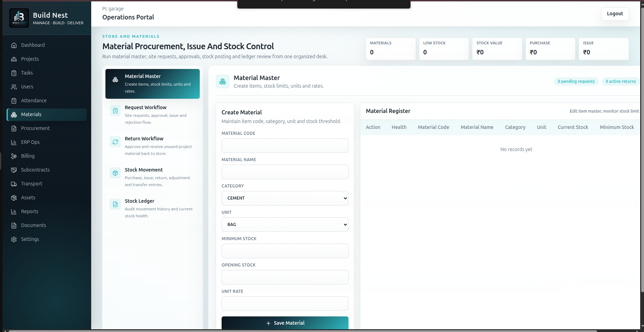644x332 pixels.
Task: Click the Request Workflow clipboard icon
Action: click(x=115, y=111)
